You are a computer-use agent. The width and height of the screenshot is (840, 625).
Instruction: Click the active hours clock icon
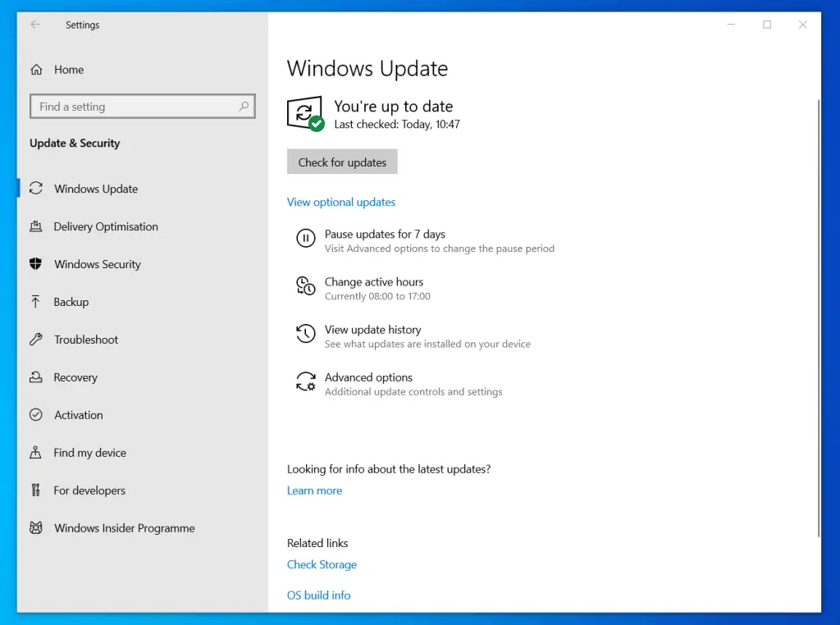tap(306, 286)
